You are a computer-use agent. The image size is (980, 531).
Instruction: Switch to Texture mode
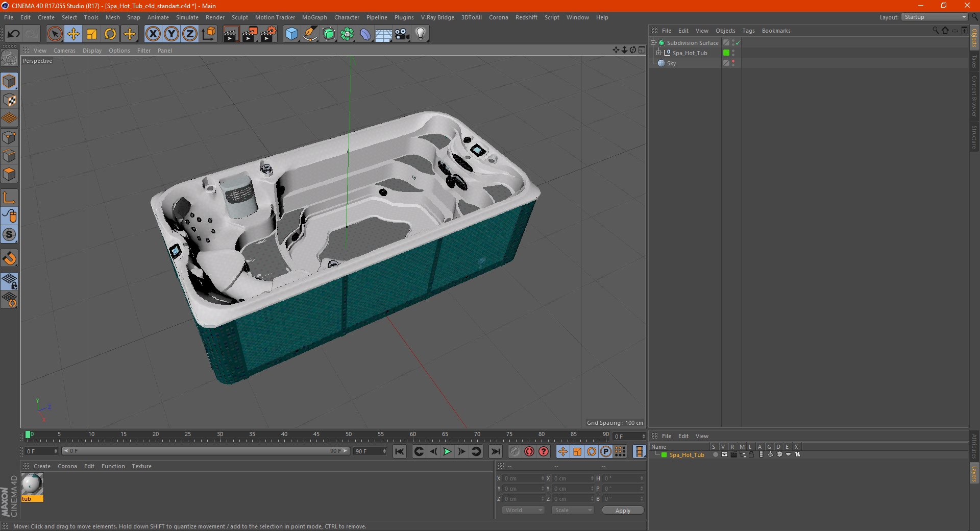(x=9, y=100)
